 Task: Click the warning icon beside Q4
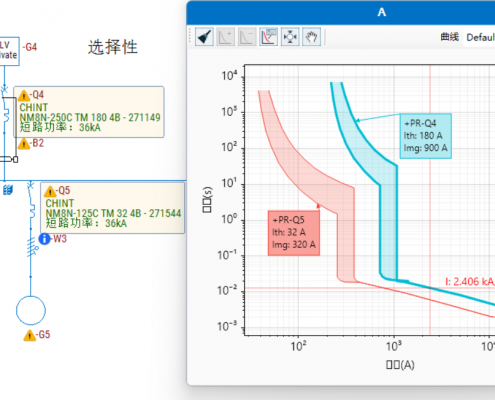pyautogui.click(x=24, y=96)
